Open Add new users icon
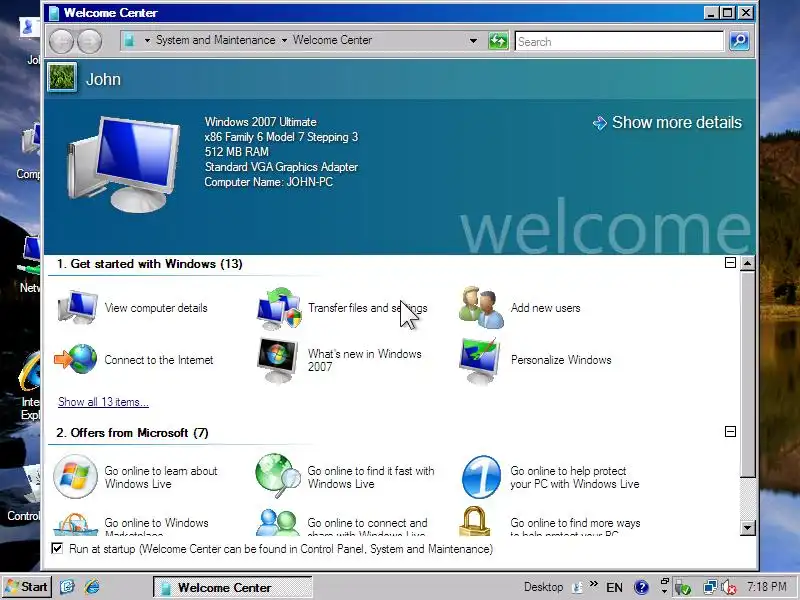 (481, 308)
